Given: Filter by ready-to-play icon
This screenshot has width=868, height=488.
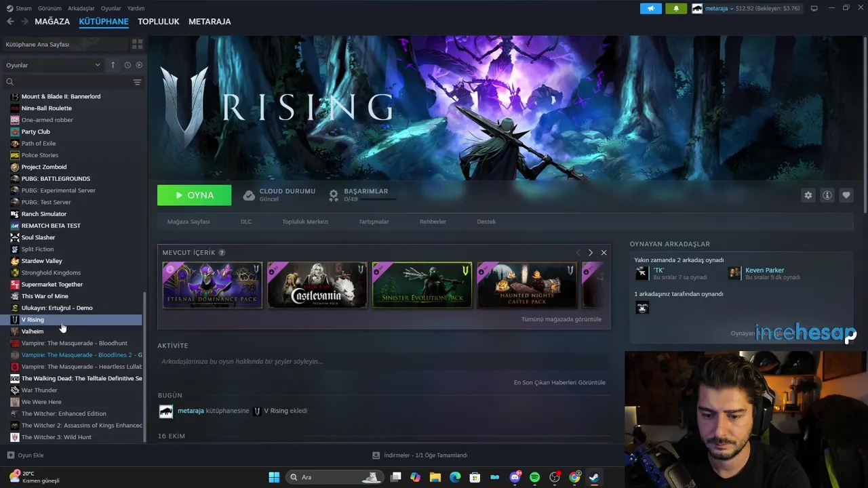Looking at the screenshot, I should tap(139, 65).
